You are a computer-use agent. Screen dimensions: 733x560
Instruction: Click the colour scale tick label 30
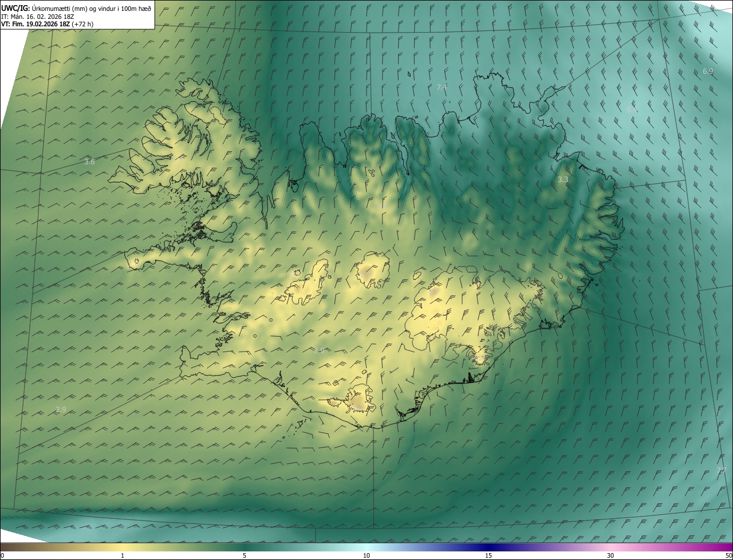[x=610, y=555]
